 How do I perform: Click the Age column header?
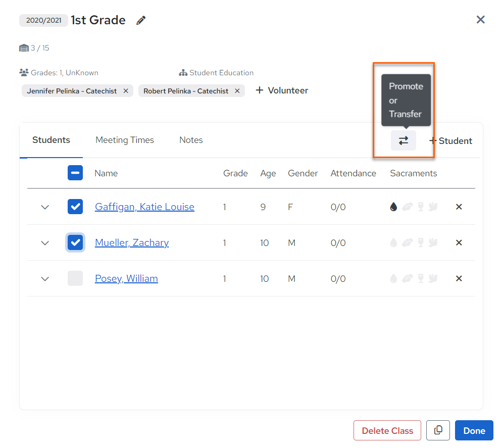click(x=268, y=174)
